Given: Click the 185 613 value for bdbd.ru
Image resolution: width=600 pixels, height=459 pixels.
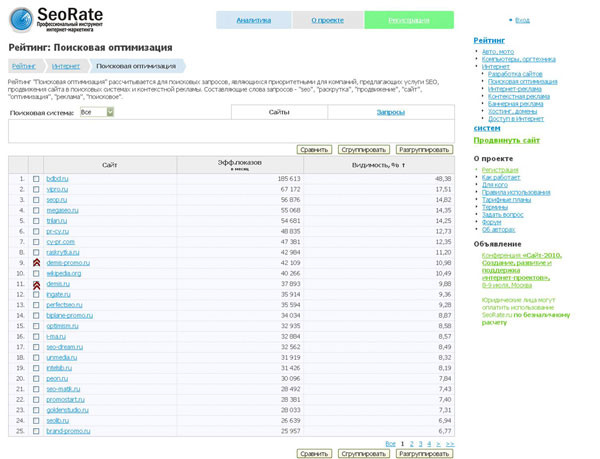Looking at the screenshot, I should [x=289, y=179].
